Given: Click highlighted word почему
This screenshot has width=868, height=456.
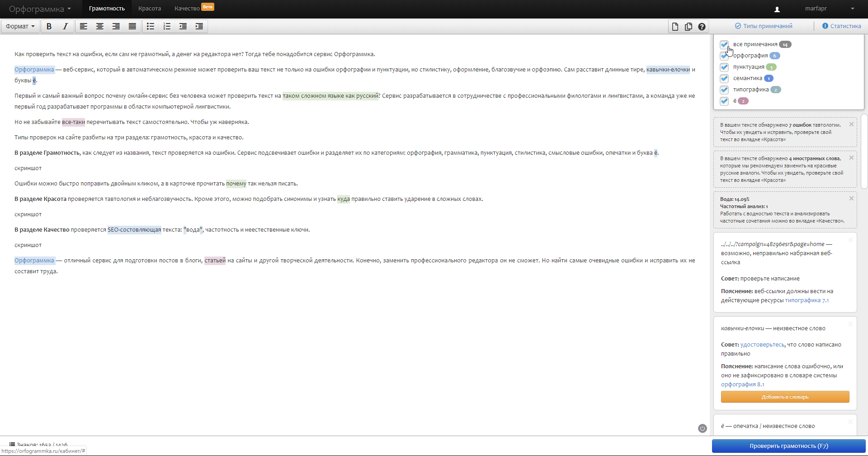Looking at the screenshot, I should pyautogui.click(x=236, y=184).
